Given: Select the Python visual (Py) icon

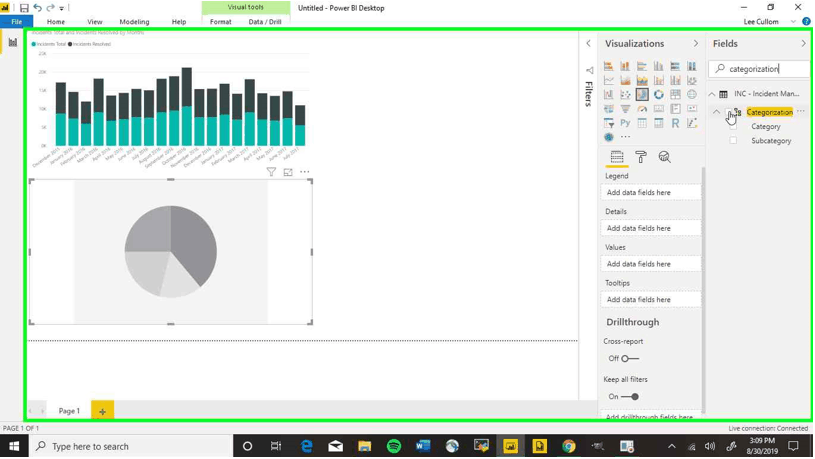Looking at the screenshot, I should (625, 123).
